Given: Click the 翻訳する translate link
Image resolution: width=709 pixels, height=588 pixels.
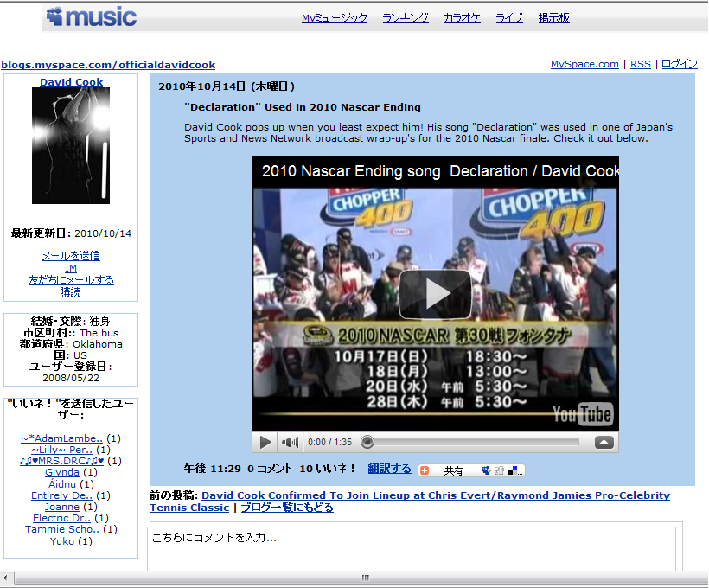Looking at the screenshot, I should (x=390, y=469).
